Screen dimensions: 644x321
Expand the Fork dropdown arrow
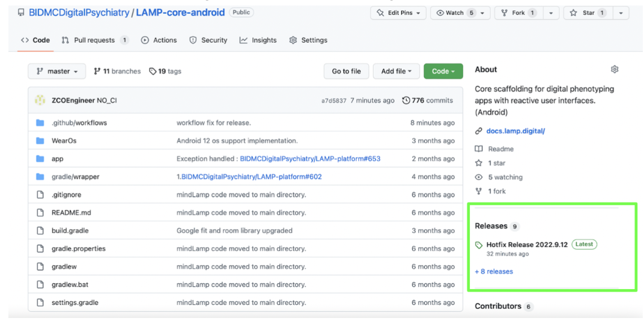click(551, 13)
